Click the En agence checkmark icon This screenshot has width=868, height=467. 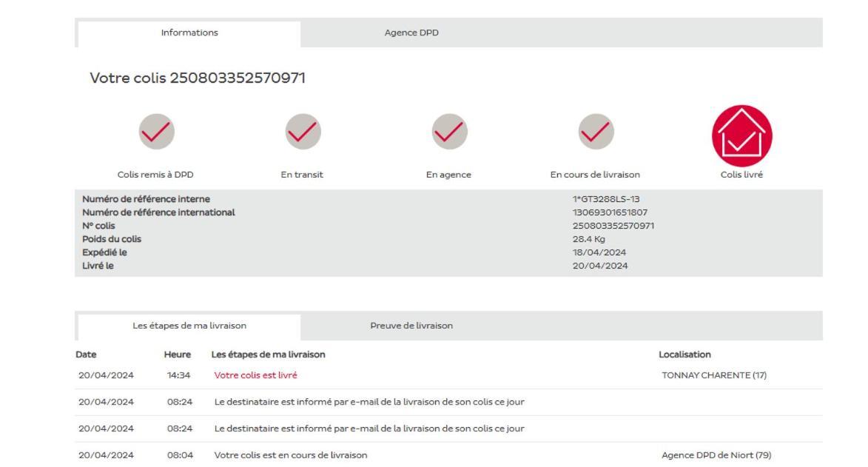point(449,132)
